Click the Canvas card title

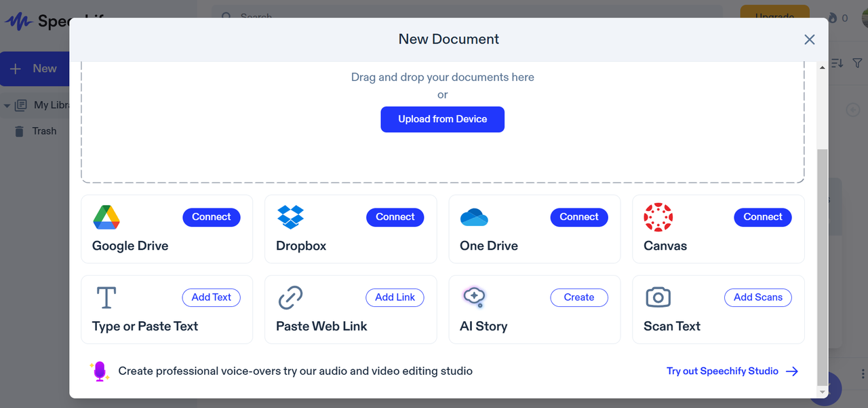pyautogui.click(x=665, y=246)
